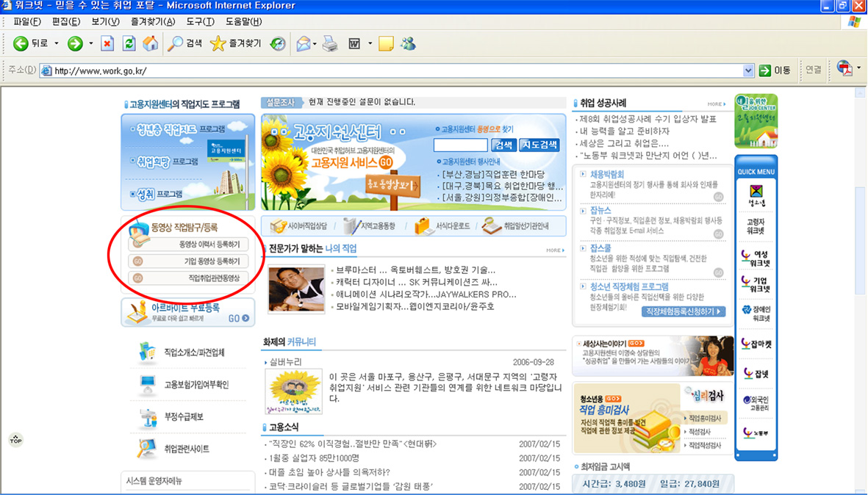Click the 이동 Go button beside address bar
The image size is (868, 495).
(x=775, y=71)
